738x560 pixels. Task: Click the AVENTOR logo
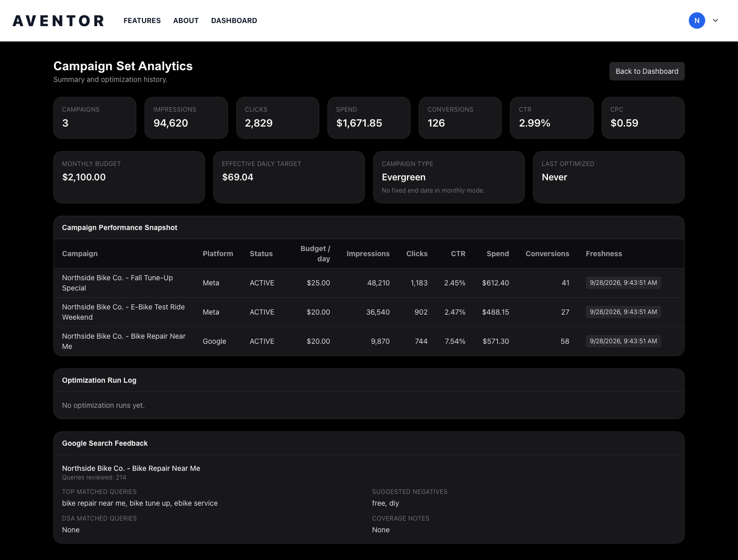click(58, 20)
